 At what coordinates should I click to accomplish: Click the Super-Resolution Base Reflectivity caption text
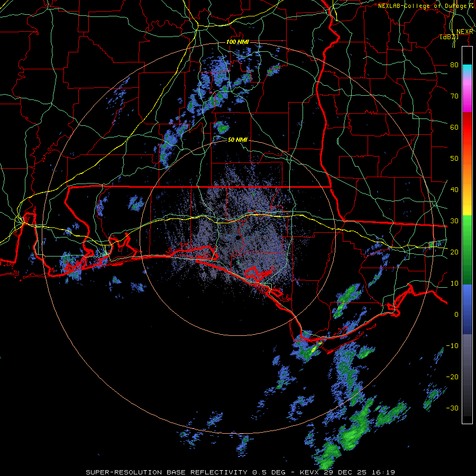(x=241, y=472)
